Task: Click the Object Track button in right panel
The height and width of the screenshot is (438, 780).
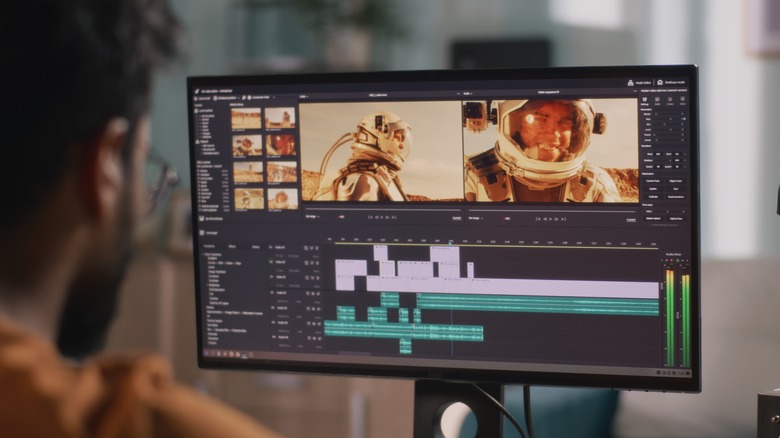Action: pyautogui.click(x=677, y=181)
